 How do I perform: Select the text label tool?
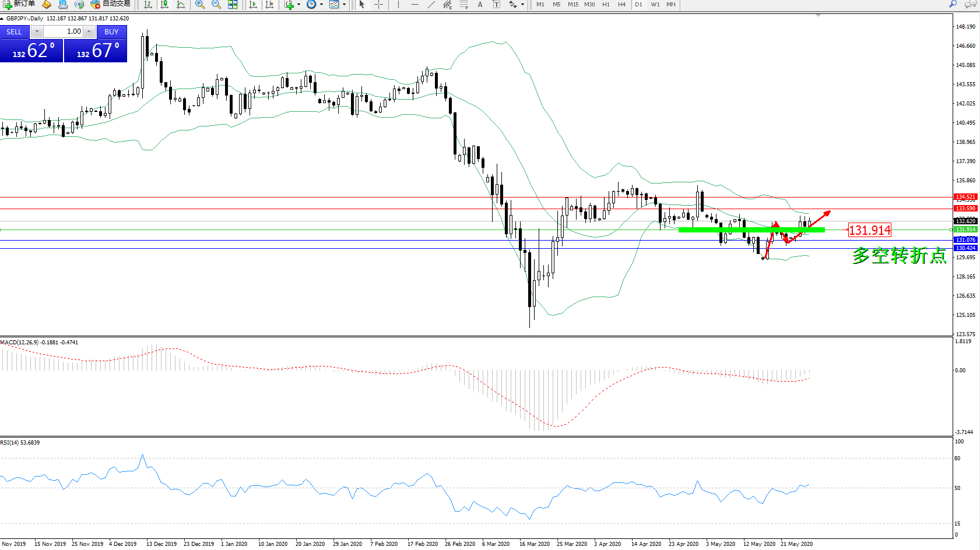coord(480,5)
